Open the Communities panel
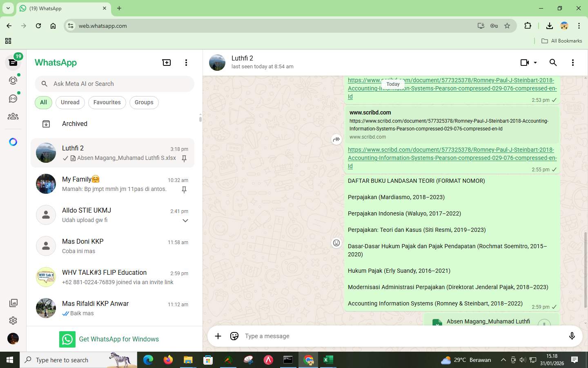Image resolution: width=588 pixels, height=368 pixels. [13, 116]
